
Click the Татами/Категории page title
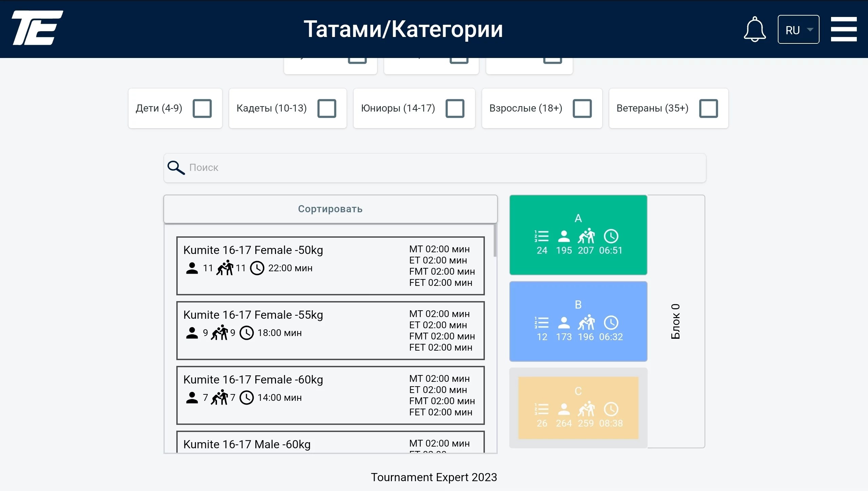pyautogui.click(x=403, y=29)
